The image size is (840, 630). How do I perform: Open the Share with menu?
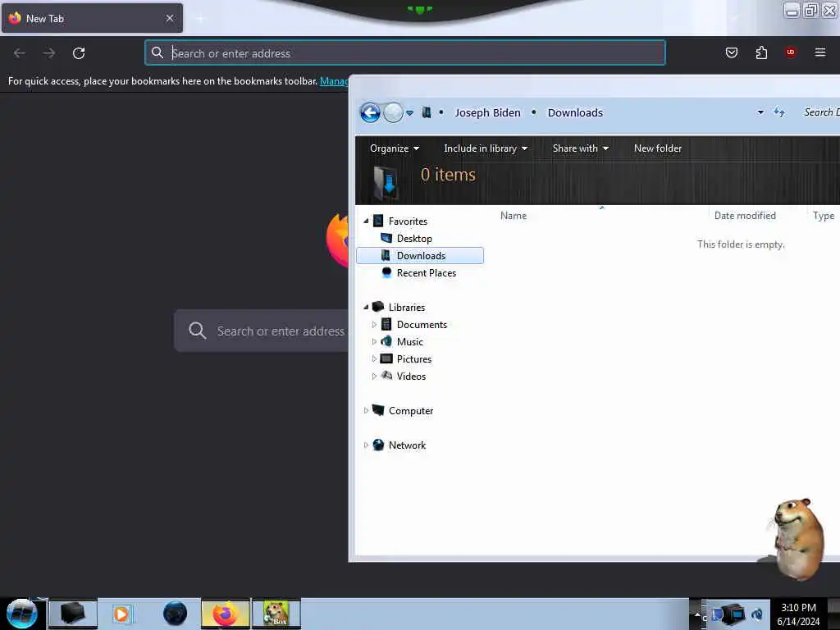coord(580,148)
